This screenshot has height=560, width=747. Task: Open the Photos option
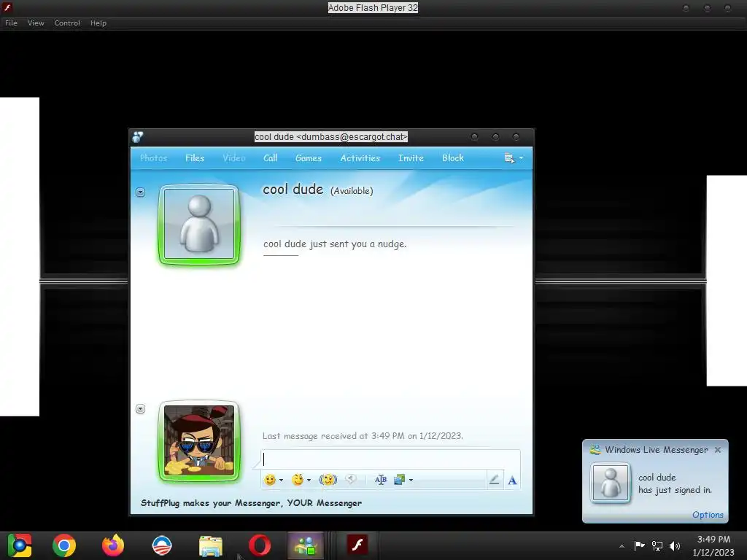(153, 158)
